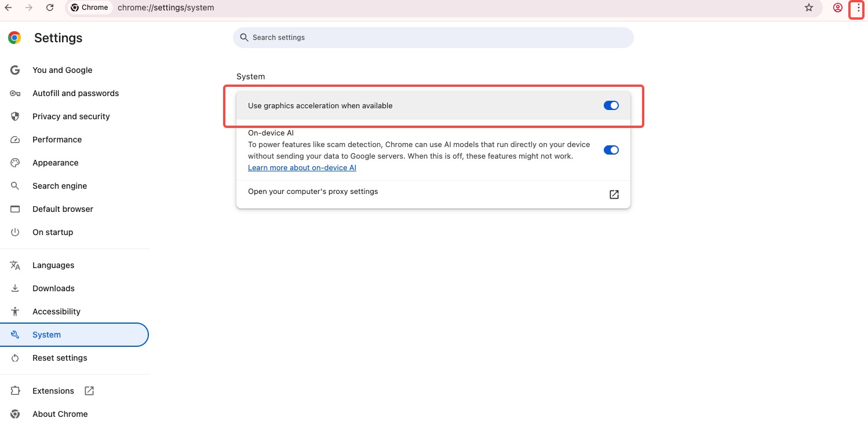Viewport: 868px width, 436px height.
Task: Bookmark this page with the star icon
Action: [809, 8]
